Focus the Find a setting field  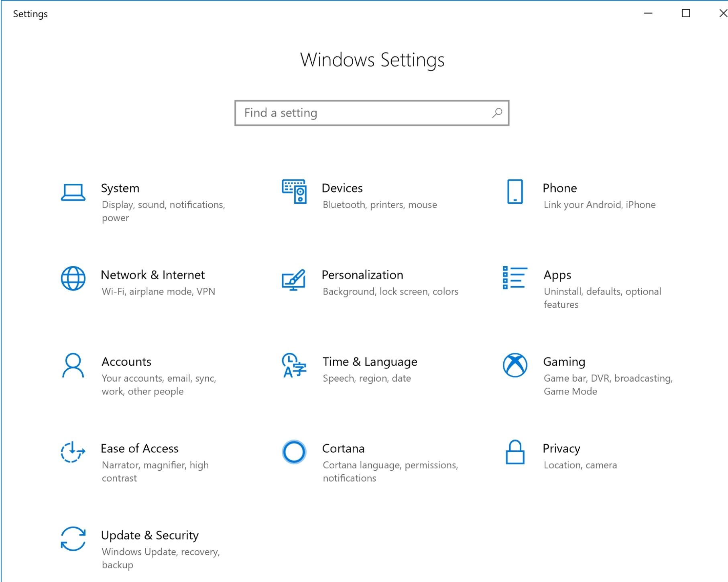(x=361, y=113)
